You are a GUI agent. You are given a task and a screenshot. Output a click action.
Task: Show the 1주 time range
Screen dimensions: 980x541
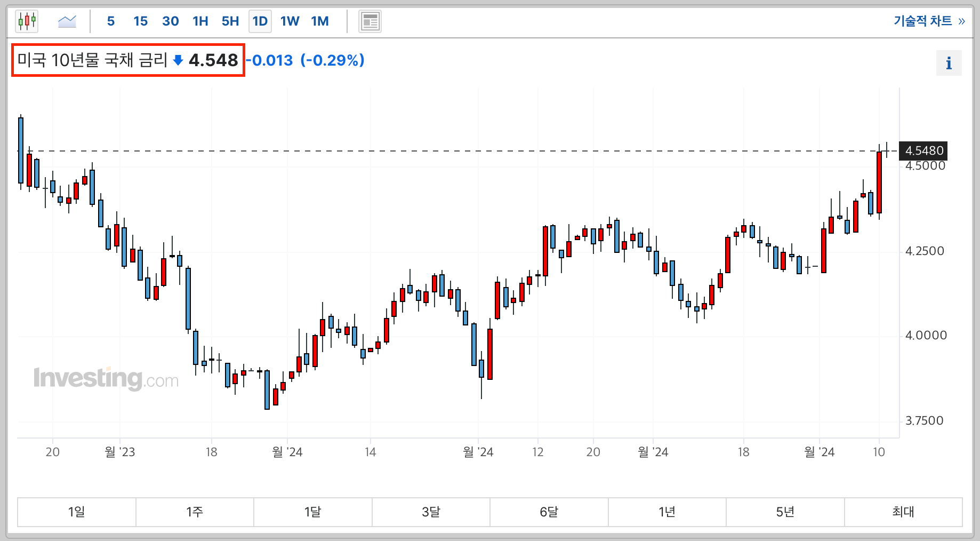(x=195, y=512)
